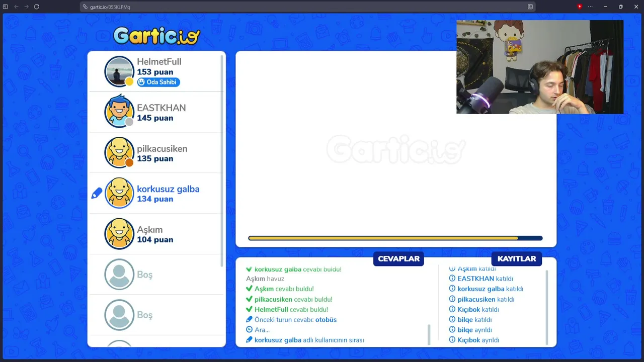The width and height of the screenshot is (644, 362).
Task: Click the red icon in the browser title bar
Action: click(x=580, y=7)
